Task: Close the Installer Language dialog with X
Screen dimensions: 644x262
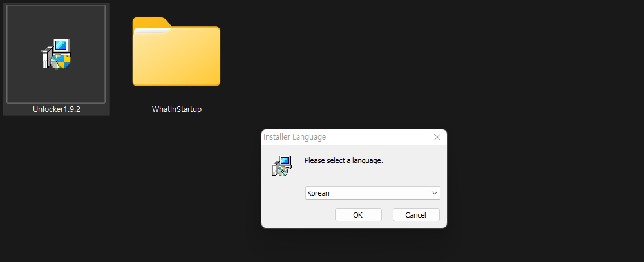Action: point(437,137)
